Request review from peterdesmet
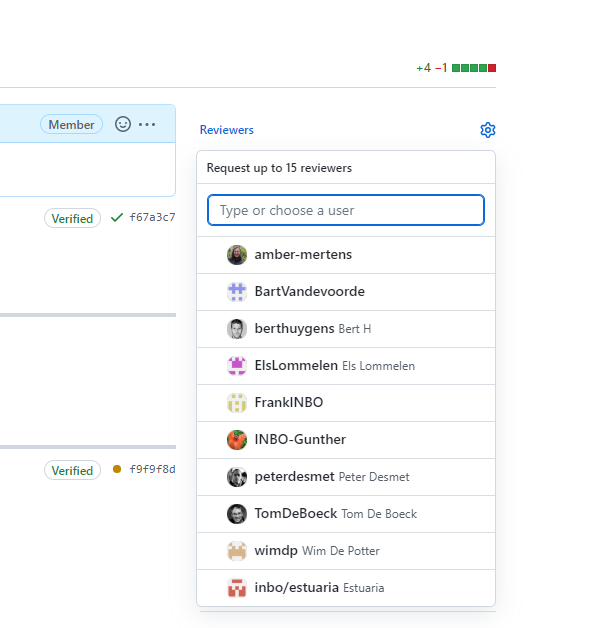This screenshot has height=628, width=596. pos(346,477)
